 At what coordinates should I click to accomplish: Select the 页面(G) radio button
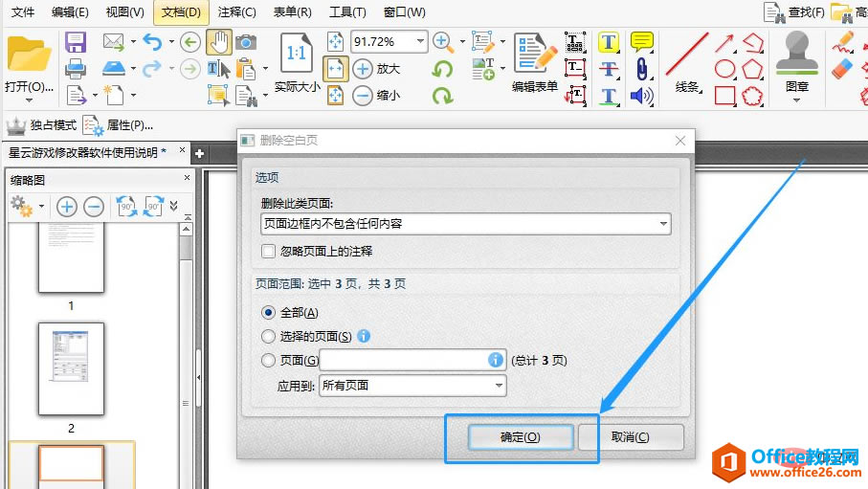coord(269,361)
